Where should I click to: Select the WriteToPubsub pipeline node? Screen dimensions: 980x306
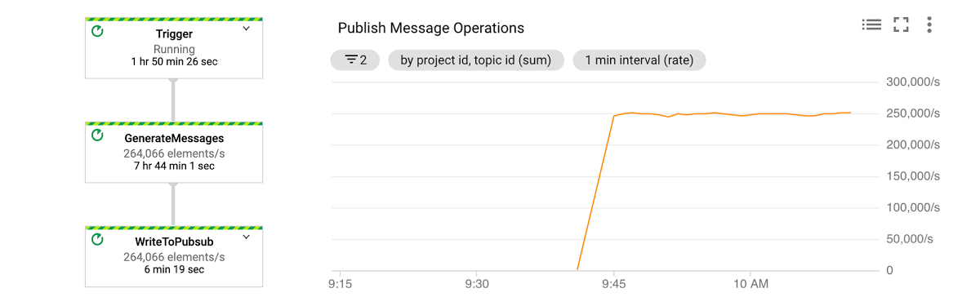(174, 256)
